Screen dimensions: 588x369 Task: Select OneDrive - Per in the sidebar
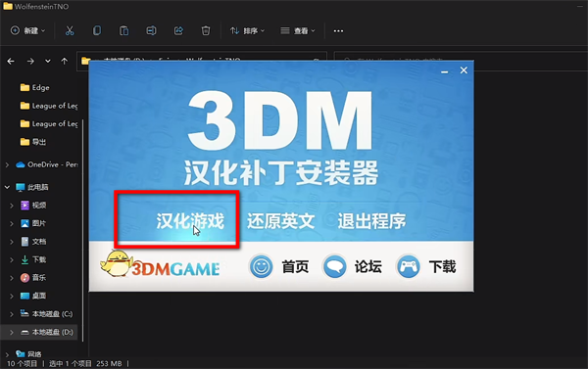(x=47, y=164)
